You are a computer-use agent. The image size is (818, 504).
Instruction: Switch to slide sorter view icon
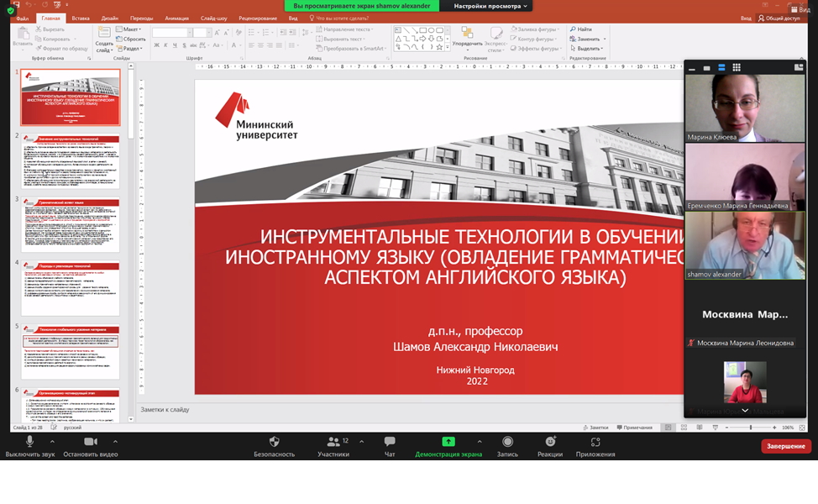click(684, 428)
